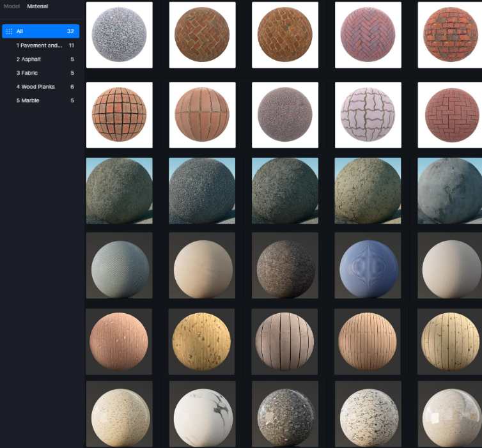Select the grey-brown wide planks sphere
This screenshot has width=482, height=448.
[284, 342]
